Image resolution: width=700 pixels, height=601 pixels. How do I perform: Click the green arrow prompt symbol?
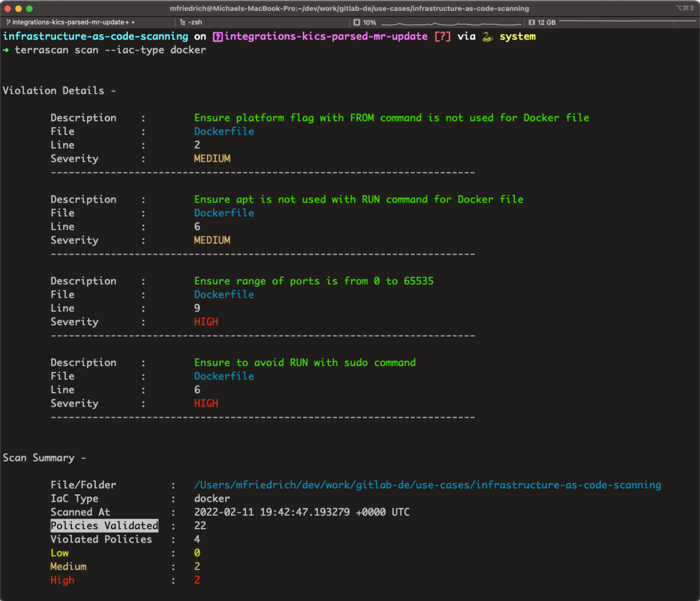[x=6, y=50]
